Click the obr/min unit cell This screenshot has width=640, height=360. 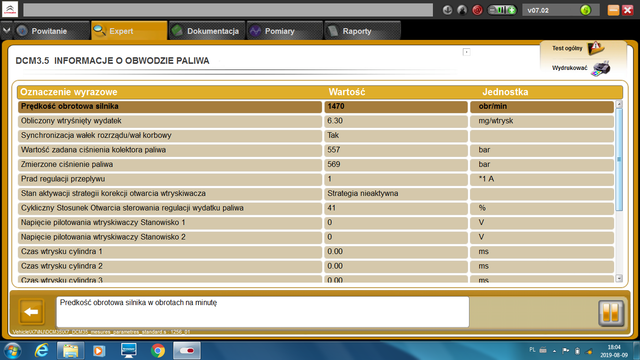pos(542,107)
